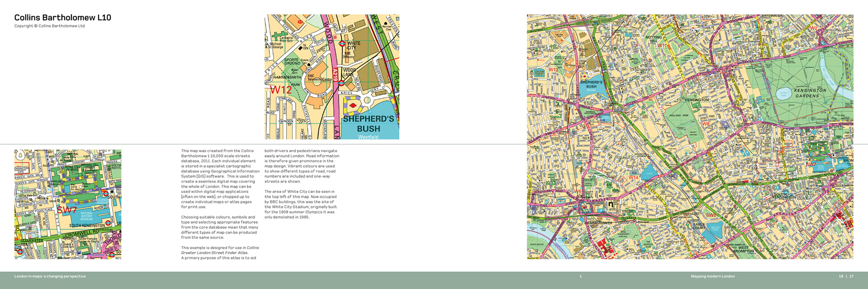Viewport: 868px width, 289px height.
Task: Select the 'Collins Bartholomew L10' heading
Action: pyautogui.click(x=63, y=18)
